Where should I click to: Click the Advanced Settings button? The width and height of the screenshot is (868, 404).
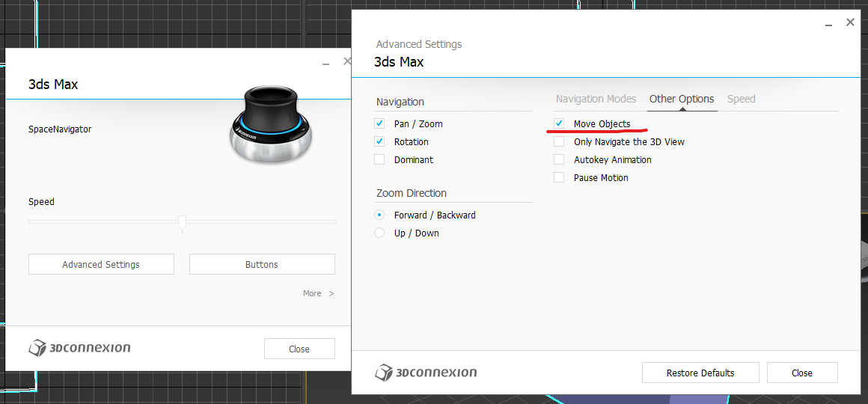pyautogui.click(x=101, y=264)
